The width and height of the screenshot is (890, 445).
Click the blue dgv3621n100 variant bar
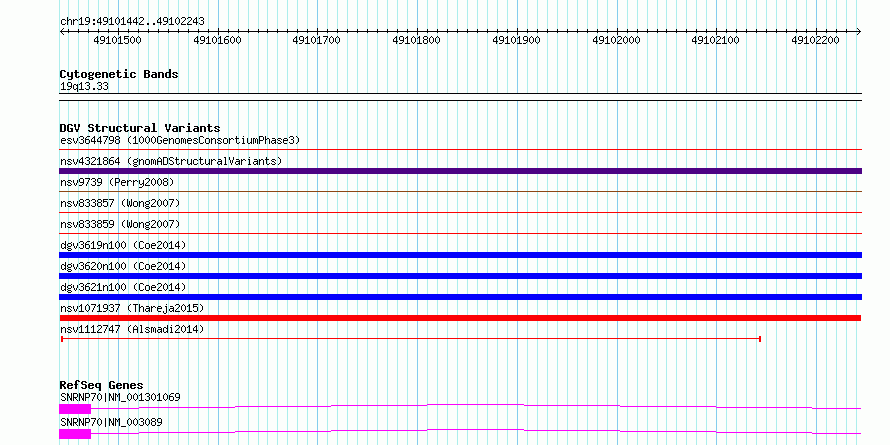[x=460, y=297]
